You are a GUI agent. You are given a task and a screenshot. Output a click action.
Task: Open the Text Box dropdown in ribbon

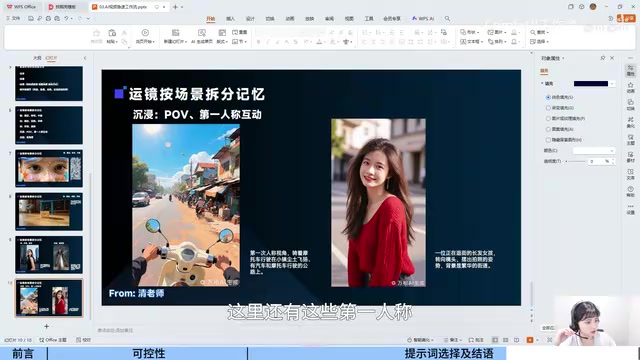[471, 42]
